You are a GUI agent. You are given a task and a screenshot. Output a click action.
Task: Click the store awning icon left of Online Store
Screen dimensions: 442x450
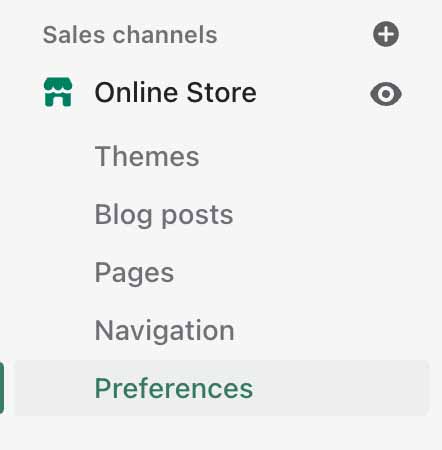tap(58, 92)
